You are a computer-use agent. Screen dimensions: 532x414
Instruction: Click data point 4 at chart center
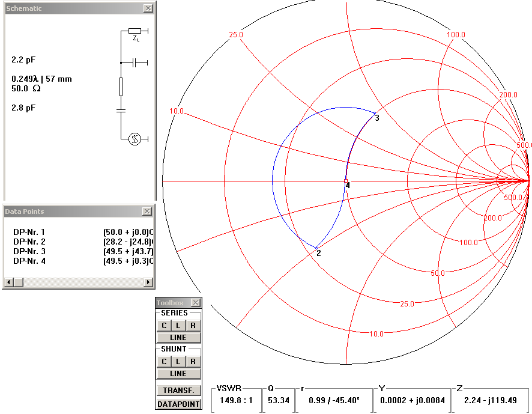point(346,181)
